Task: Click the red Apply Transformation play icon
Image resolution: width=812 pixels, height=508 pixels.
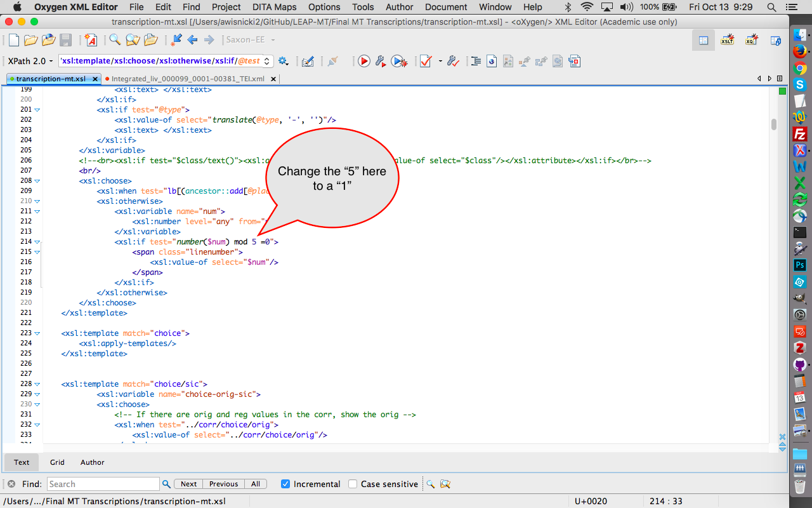Action: [x=364, y=62]
